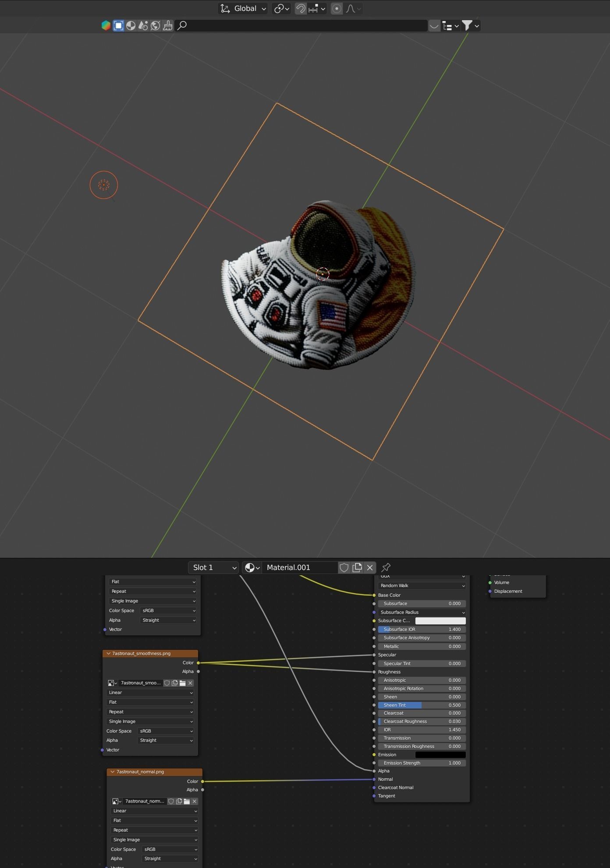610x868 pixels.
Task: Click the Base Color input socket
Action: [374, 595]
